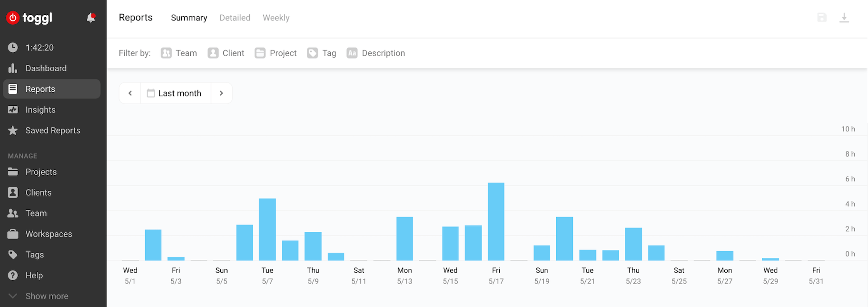868x307 pixels.
Task: Click the download report icon
Action: (844, 18)
